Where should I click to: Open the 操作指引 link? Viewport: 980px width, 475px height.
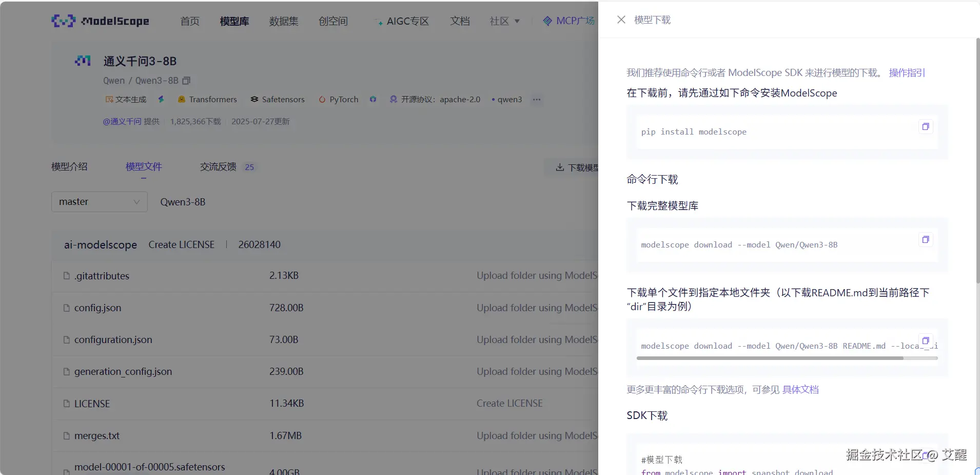(x=906, y=73)
